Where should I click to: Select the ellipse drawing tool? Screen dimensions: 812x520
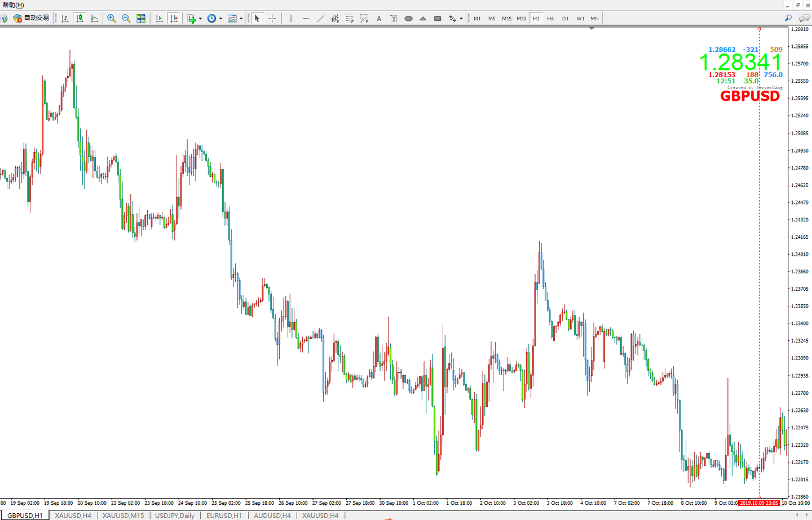click(x=408, y=18)
